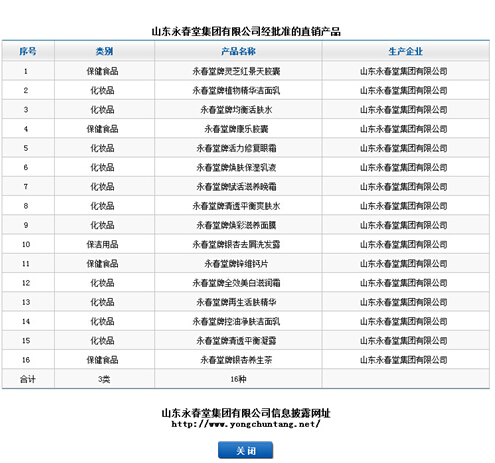Click 化妆品 category in row 9
495x463 pixels.
coord(102,225)
